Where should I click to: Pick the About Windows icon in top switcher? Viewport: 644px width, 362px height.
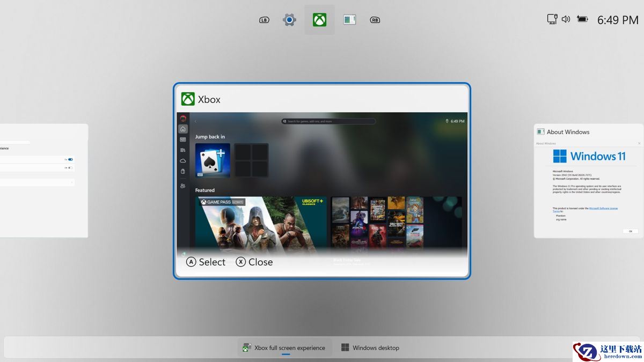349,20
